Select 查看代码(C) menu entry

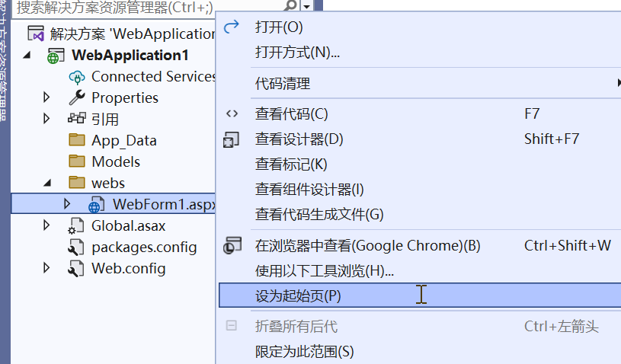pyautogui.click(x=291, y=114)
